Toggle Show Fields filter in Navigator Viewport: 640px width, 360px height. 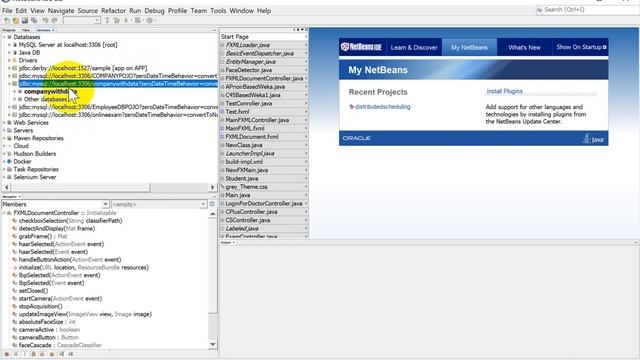(16, 354)
